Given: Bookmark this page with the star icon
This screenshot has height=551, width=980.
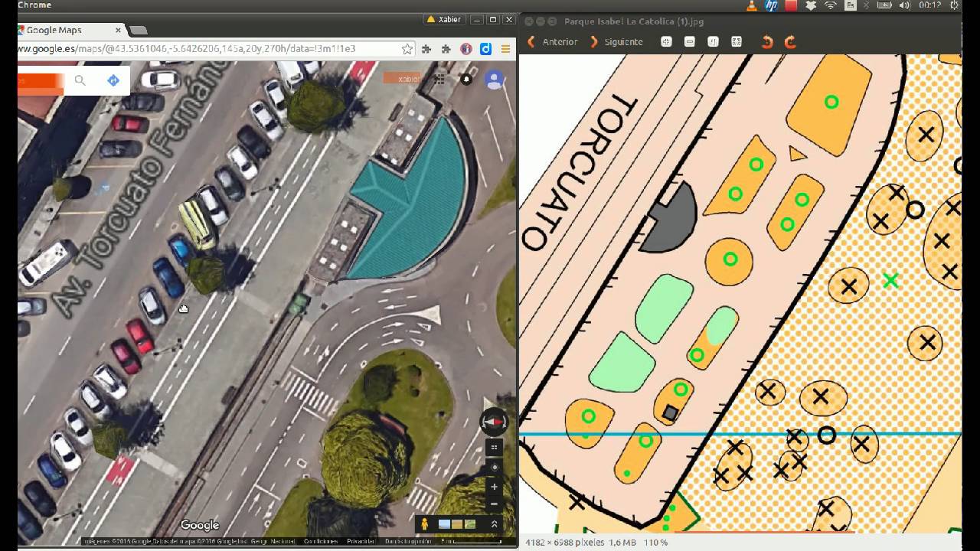Looking at the screenshot, I should click(x=407, y=49).
